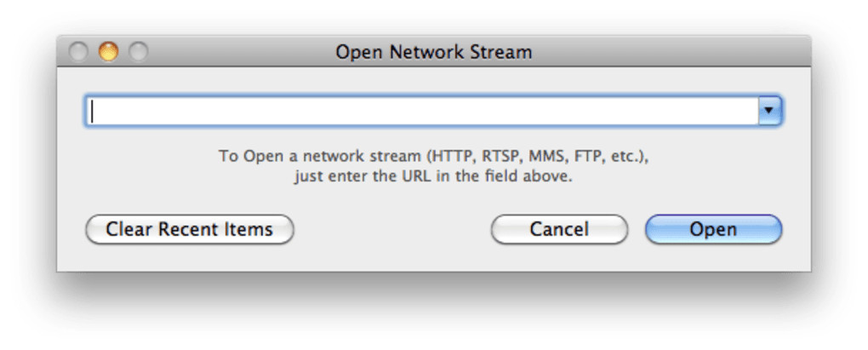Erase history with Clear Recent Items
Image resolution: width=868 pixels, height=350 pixels.
pyautogui.click(x=189, y=229)
